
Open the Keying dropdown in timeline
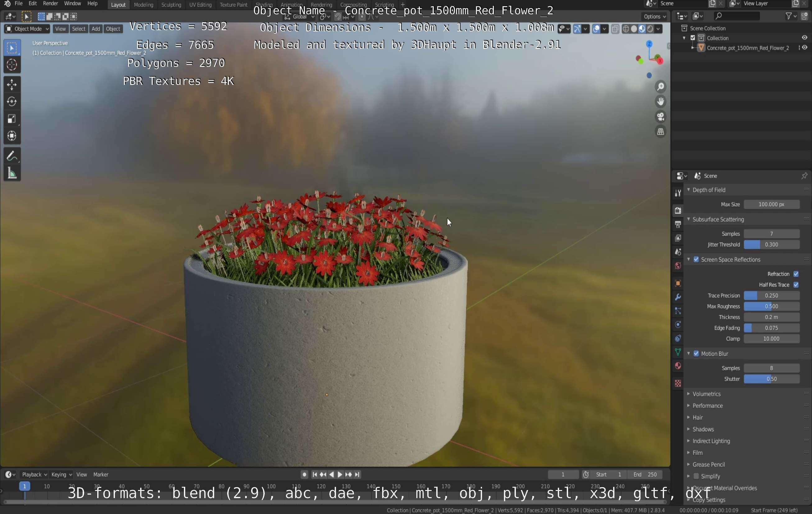(x=61, y=475)
